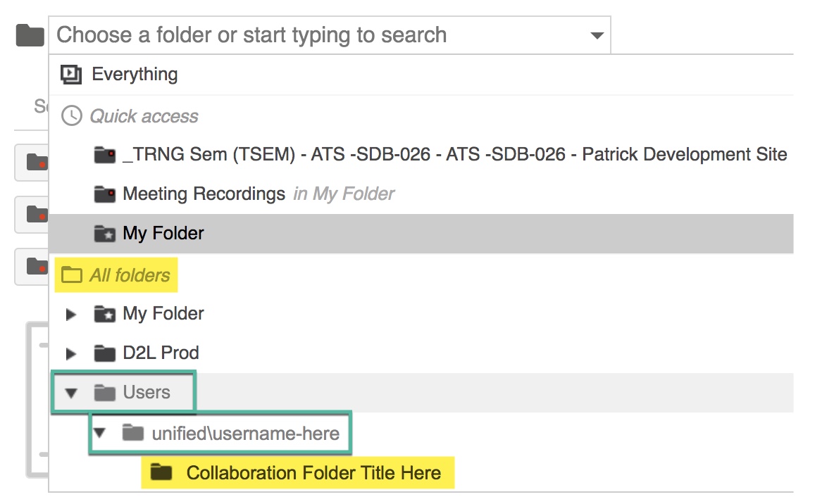This screenshot has height=504, width=827.
Task: Collapse the unified\username-here folder node
Action: (99, 433)
